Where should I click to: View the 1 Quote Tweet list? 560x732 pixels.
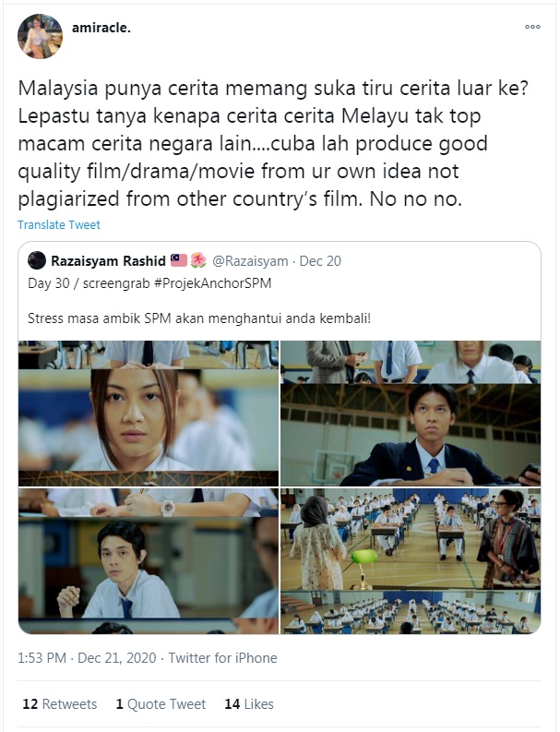click(161, 704)
